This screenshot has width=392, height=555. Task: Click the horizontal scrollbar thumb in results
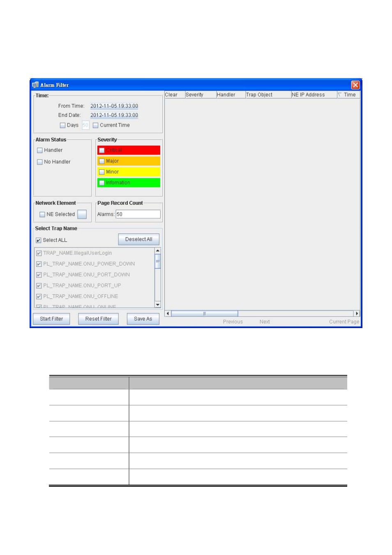[x=204, y=314]
